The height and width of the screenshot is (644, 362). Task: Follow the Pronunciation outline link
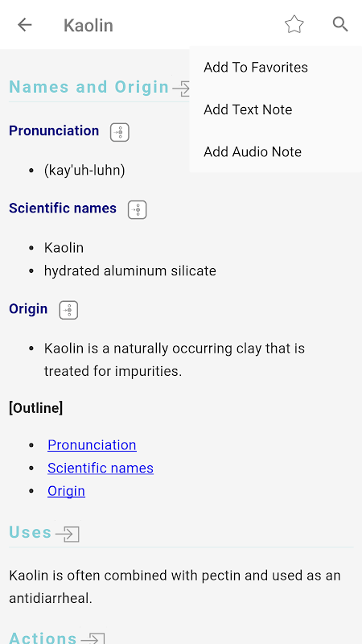[x=92, y=445]
